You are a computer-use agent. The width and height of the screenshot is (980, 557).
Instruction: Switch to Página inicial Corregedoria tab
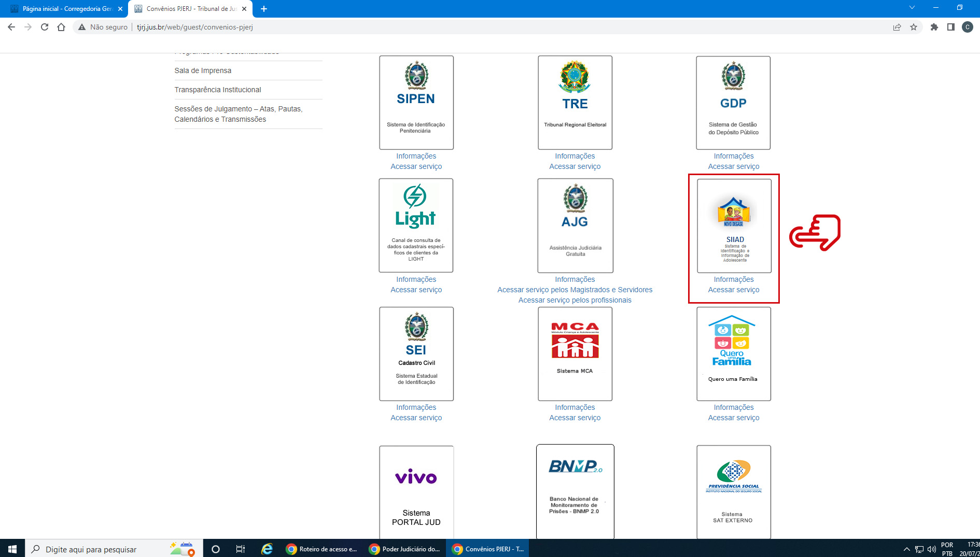click(66, 9)
